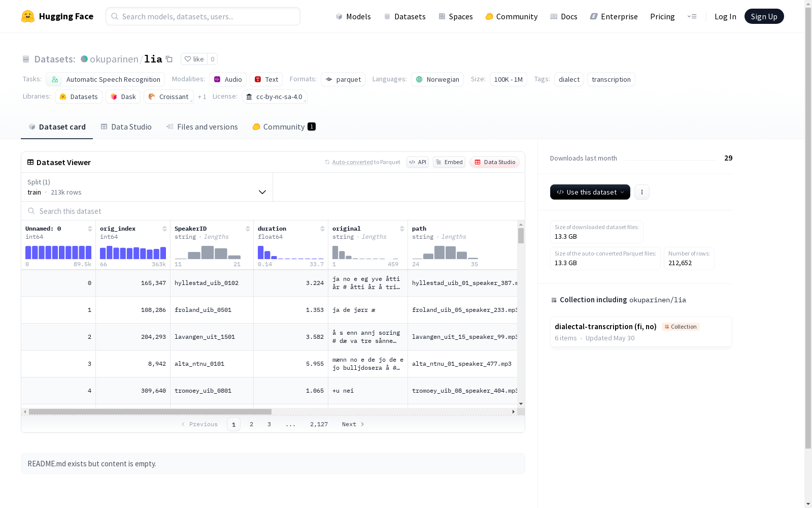The image size is (812, 508).
Task: Click the Hugging Face logo icon
Action: 28,16
